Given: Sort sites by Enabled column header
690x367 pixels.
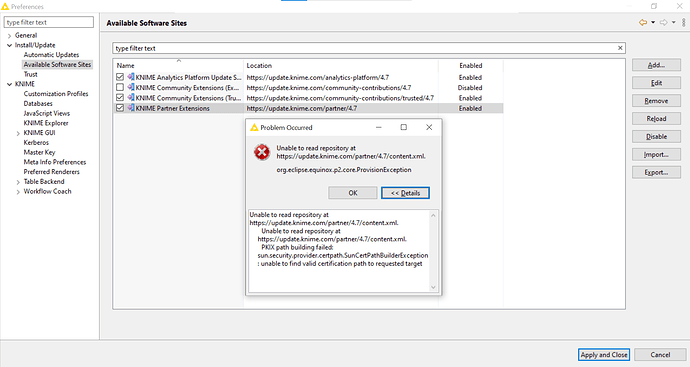Looking at the screenshot, I should [470, 65].
